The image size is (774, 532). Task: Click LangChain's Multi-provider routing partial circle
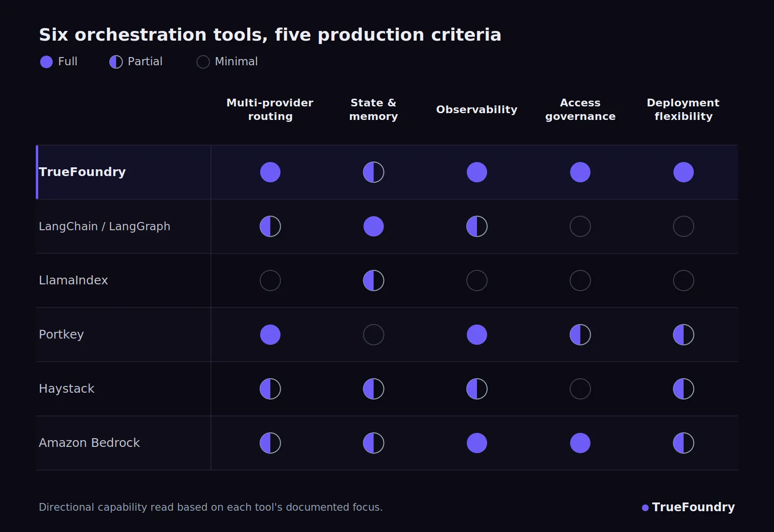[270, 226]
